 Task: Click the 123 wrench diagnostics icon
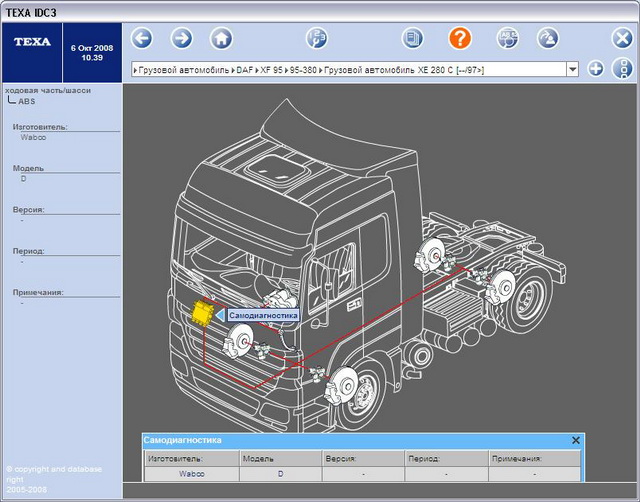[317, 39]
